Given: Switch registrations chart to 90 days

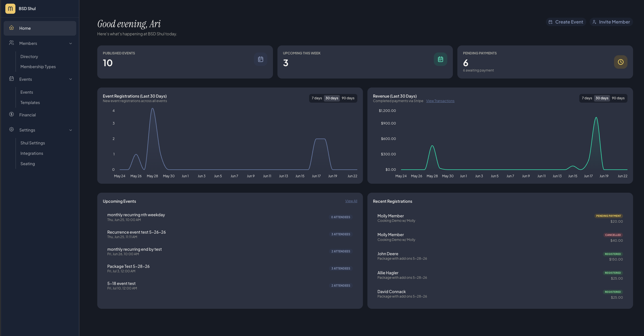Looking at the screenshot, I should pyautogui.click(x=348, y=98).
